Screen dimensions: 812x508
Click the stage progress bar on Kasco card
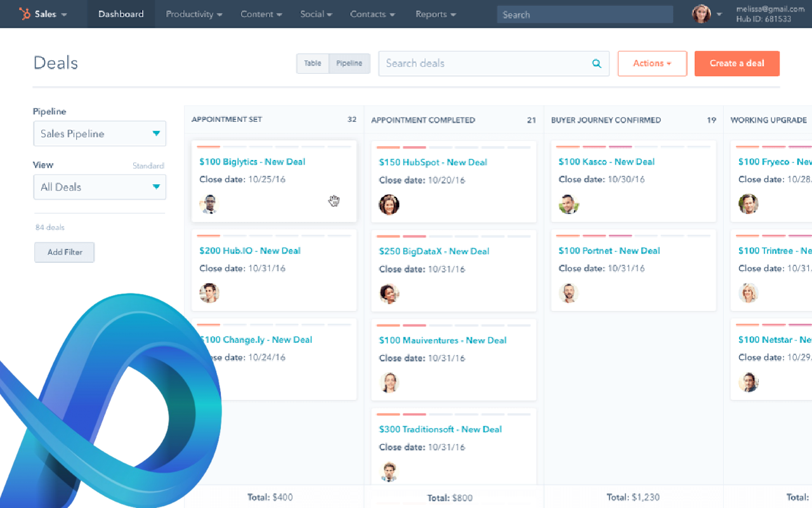tap(633, 147)
